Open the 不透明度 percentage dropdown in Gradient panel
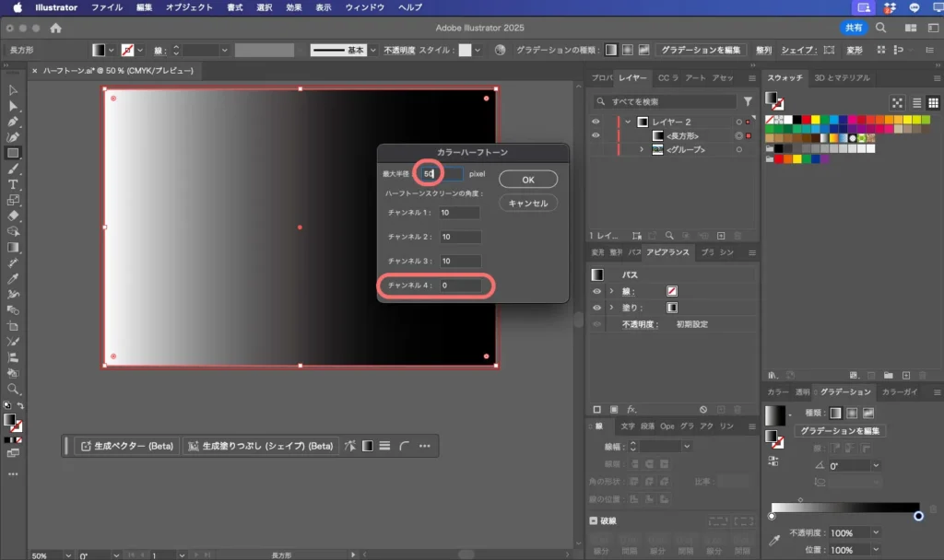This screenshot has height=560, width=944. [x=875, y=533]
